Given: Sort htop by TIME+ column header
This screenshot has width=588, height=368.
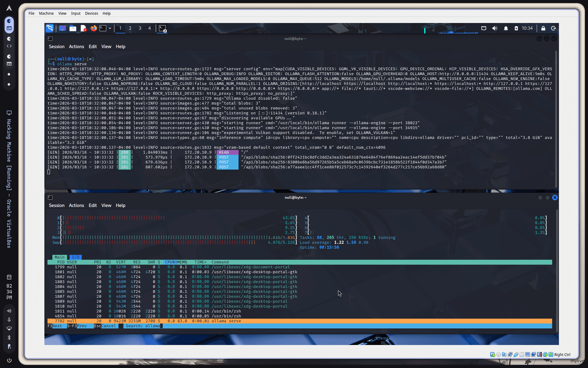Looking at the screenshot, I should tap(201, 262).
